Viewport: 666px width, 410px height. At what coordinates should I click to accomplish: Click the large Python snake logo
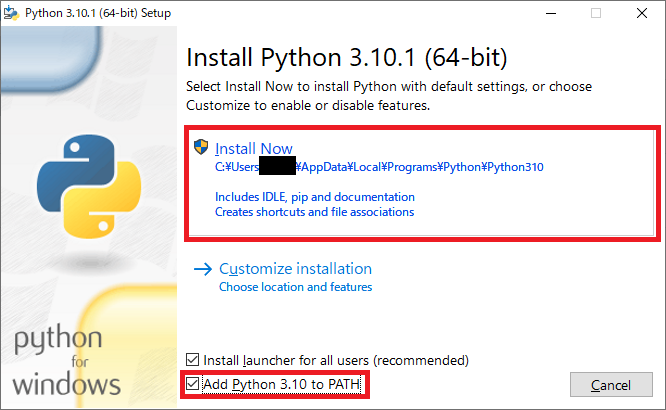coord(89,186)
